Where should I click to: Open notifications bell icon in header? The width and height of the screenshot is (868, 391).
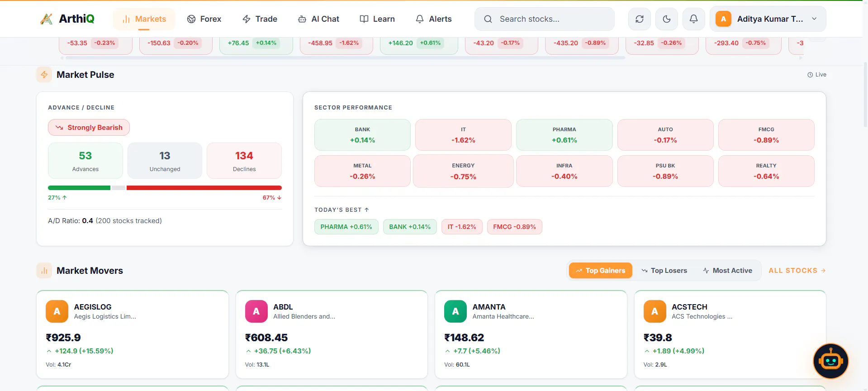693,19
